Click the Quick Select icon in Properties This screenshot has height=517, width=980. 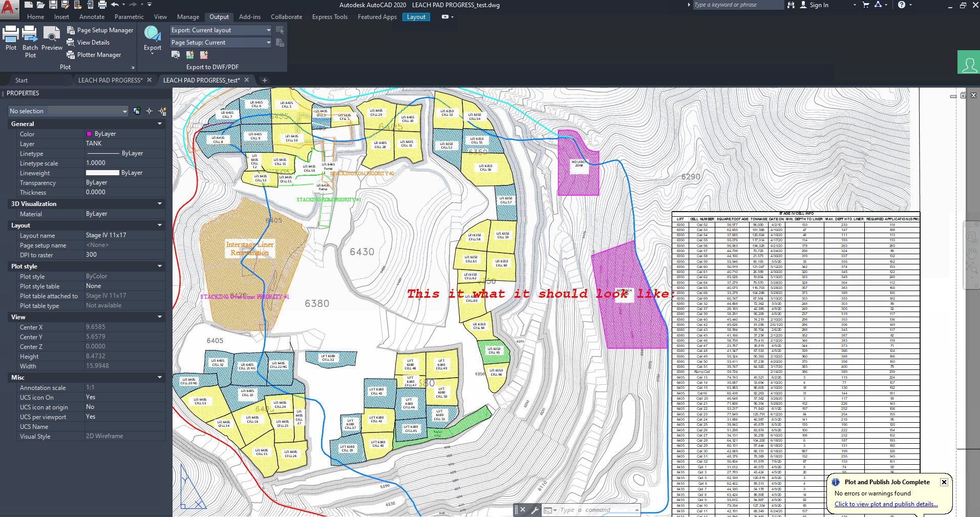tap(162, 111)
